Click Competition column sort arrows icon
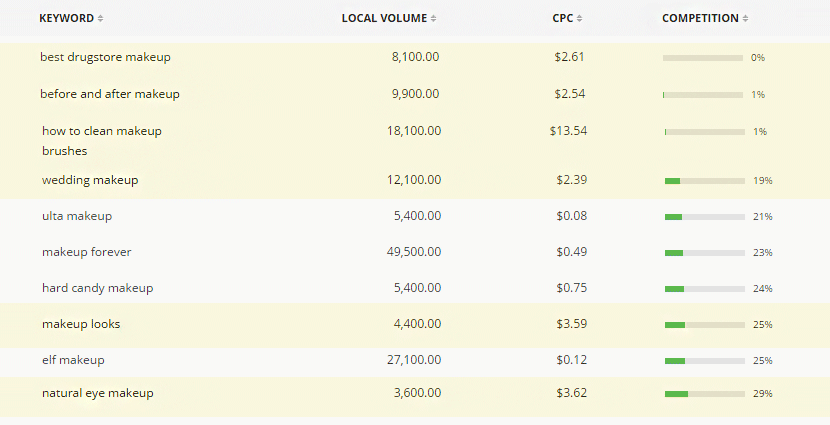This screenshot has width=830, height=425. click(x=745, y=19)
